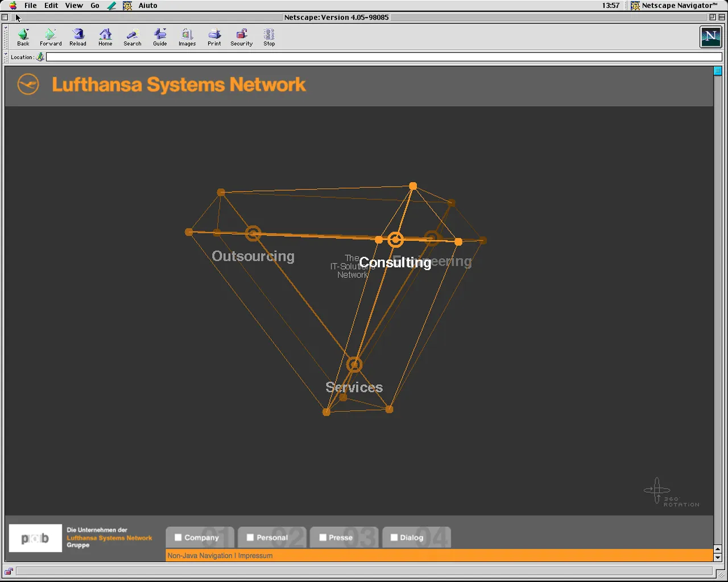Go to the Home page
The height and width of the screenshot is (582, 728).
[105, 37]
